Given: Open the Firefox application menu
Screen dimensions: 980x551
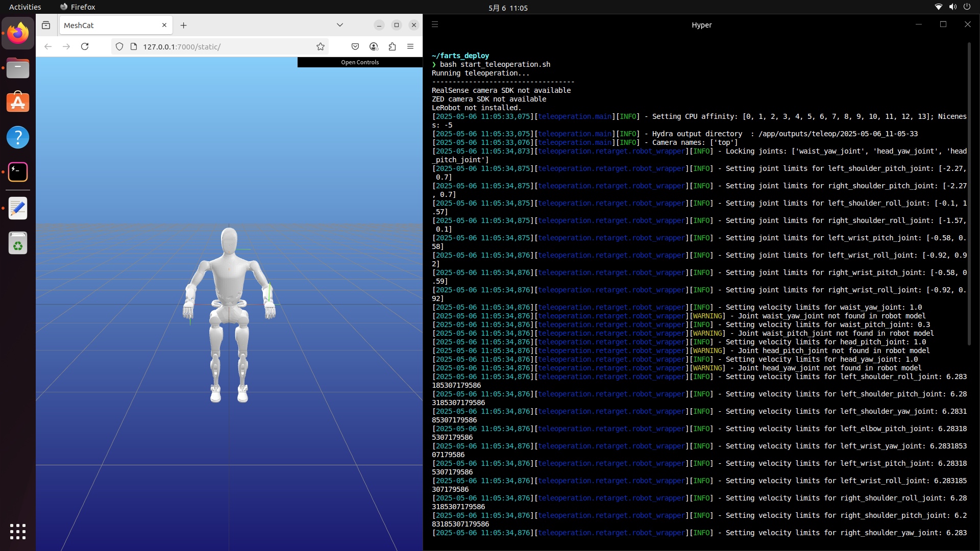Looking at the screenshot, I should point(411,46).
